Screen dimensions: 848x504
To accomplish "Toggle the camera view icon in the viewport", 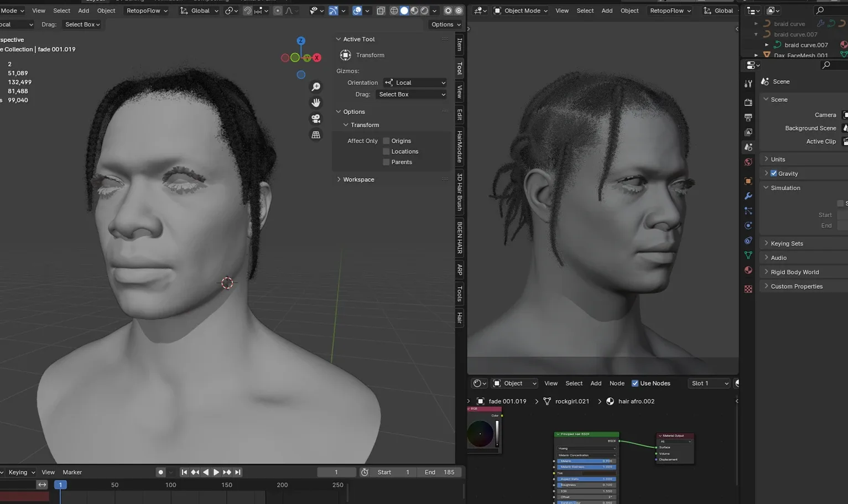I will tap(316, 119).
